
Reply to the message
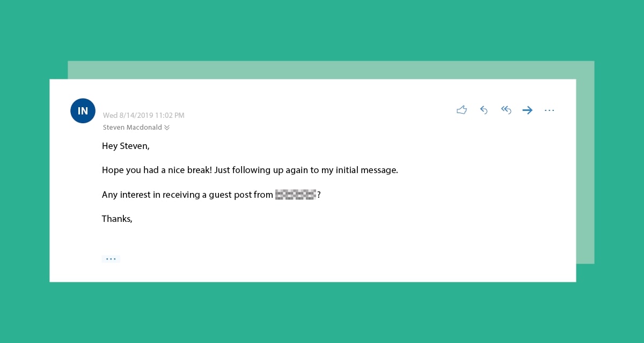tap(484, 110)
